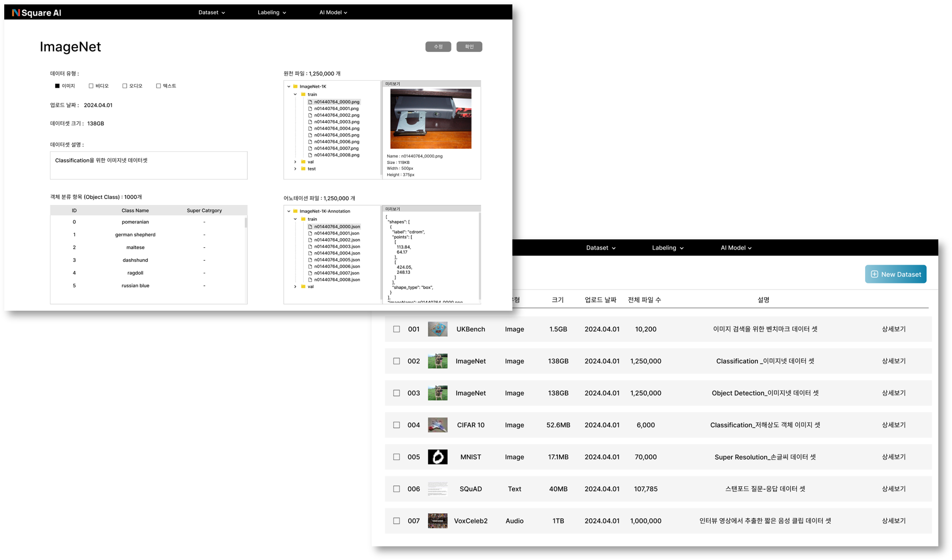The image size is (952, 560).
Task: Collapse train folder in ImageNet-1K tree
Action: [x=296, y=94]
